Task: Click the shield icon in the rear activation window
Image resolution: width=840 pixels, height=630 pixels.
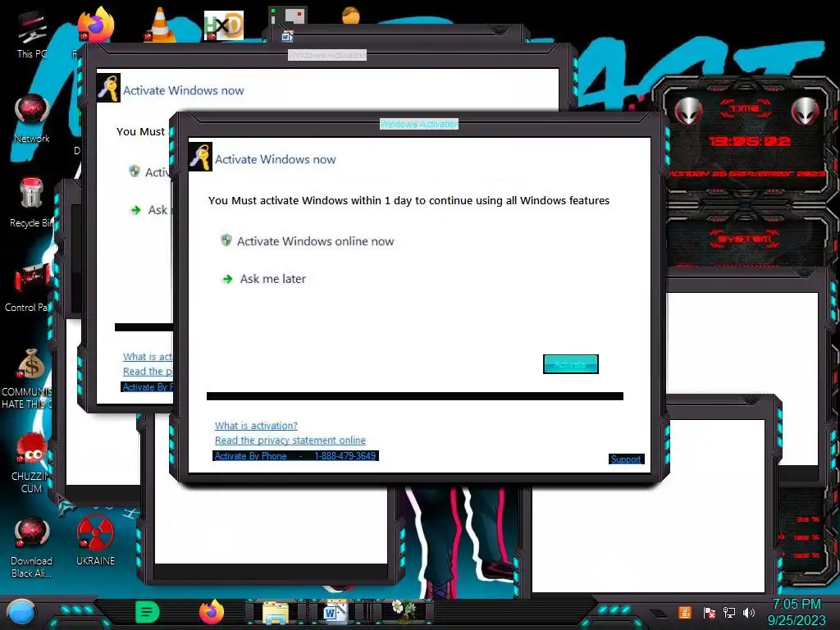Action: coord(135,171)
